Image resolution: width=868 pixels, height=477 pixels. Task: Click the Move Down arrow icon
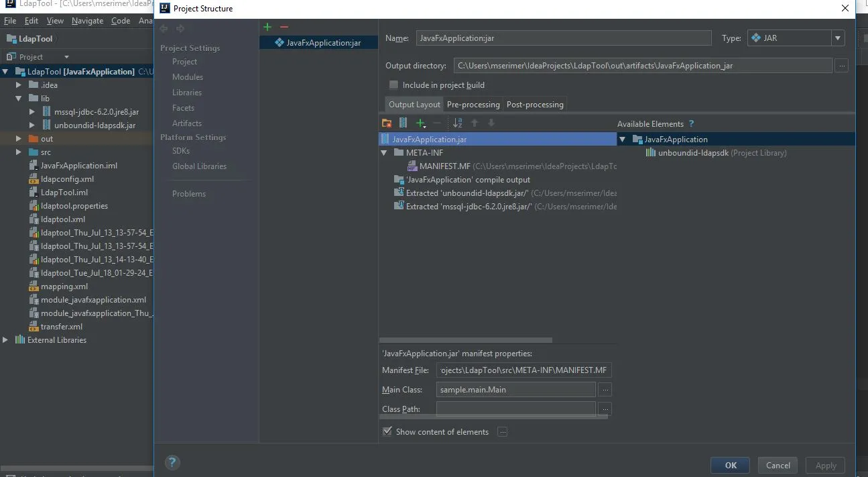click(491, 123)
